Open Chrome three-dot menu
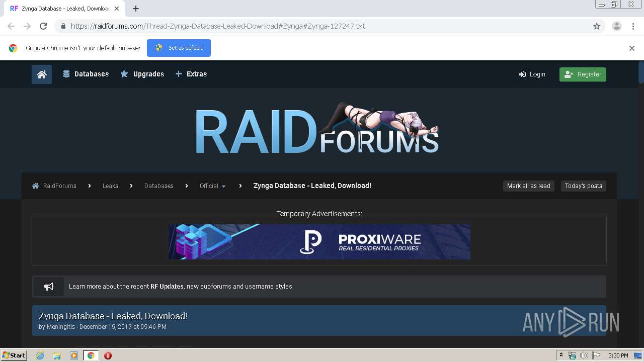This screenshot has height=362, width=644. (633, 26)
